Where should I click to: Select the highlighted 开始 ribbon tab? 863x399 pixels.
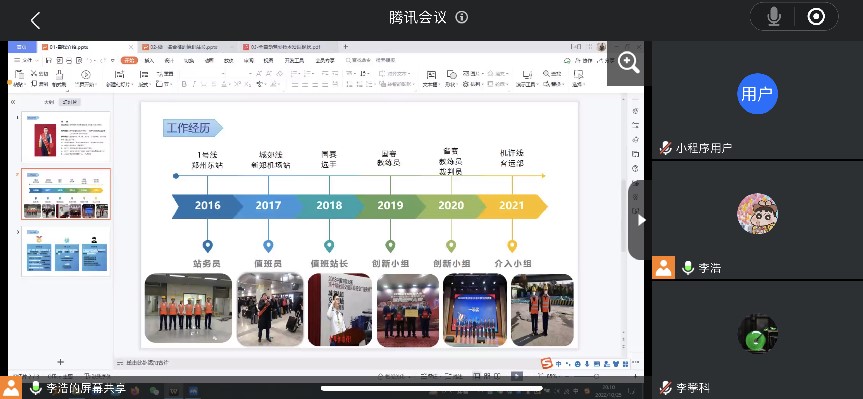click(x=129, y=61)
